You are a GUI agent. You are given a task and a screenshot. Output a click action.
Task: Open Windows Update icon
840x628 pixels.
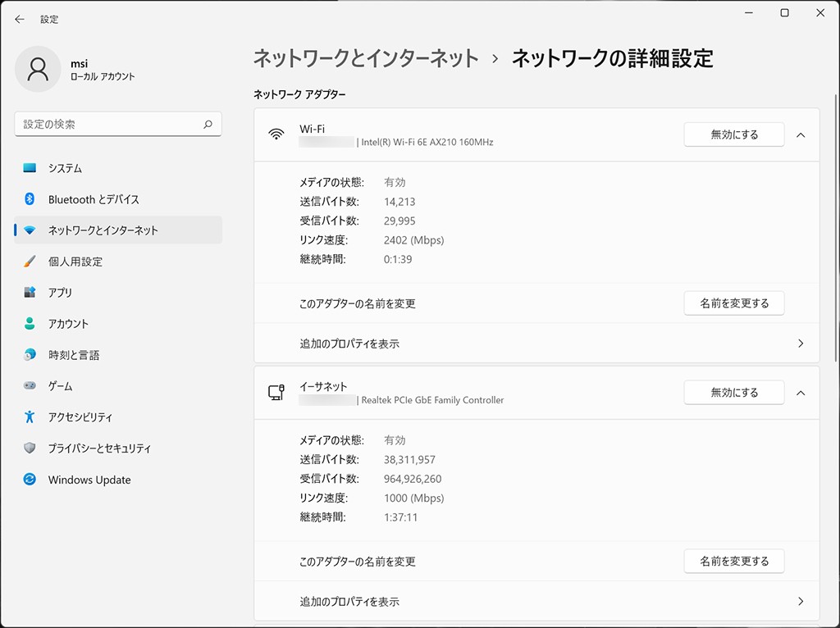30,480
